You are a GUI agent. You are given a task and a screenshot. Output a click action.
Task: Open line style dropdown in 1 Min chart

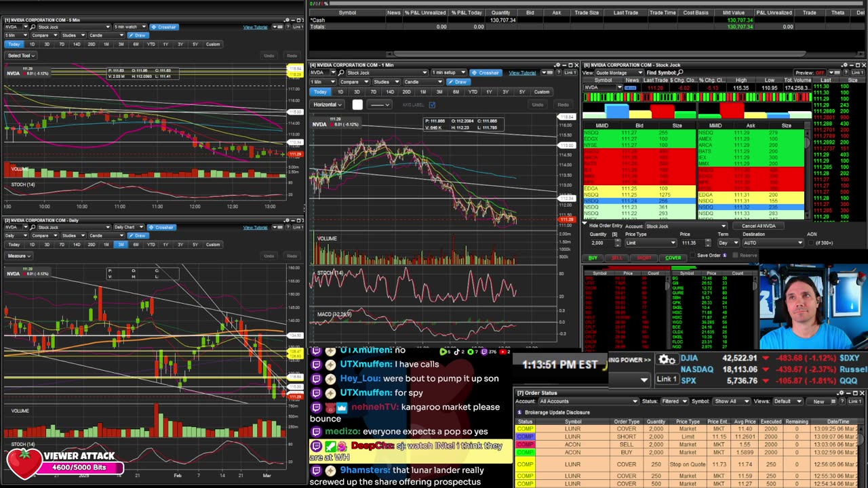[x=379, y=104]
